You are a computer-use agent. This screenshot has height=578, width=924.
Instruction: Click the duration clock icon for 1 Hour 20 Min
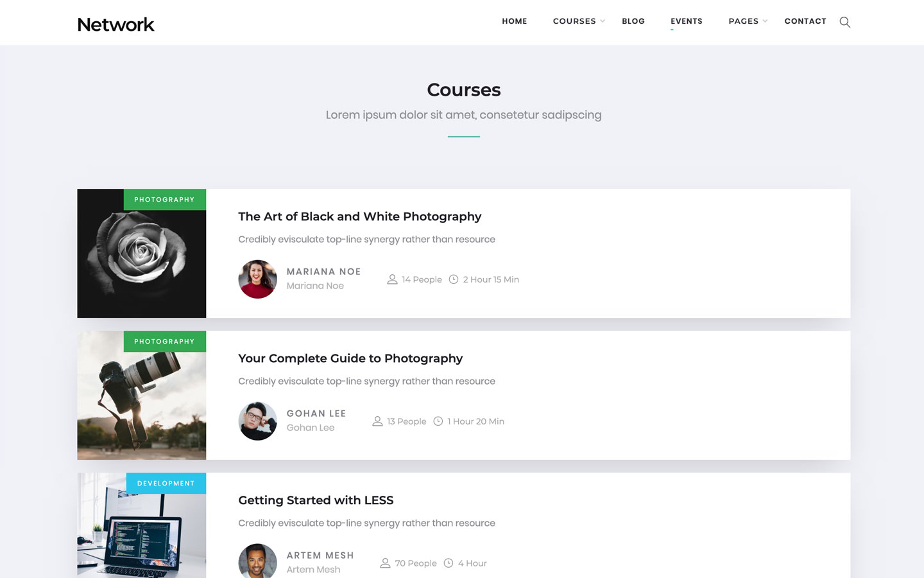pyautogui.click(x=438, y=421)
